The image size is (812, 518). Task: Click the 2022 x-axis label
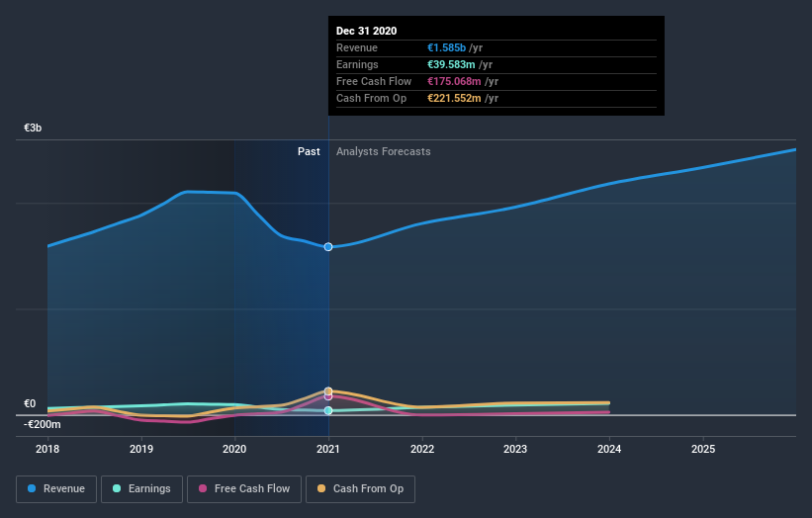[422, 449]
